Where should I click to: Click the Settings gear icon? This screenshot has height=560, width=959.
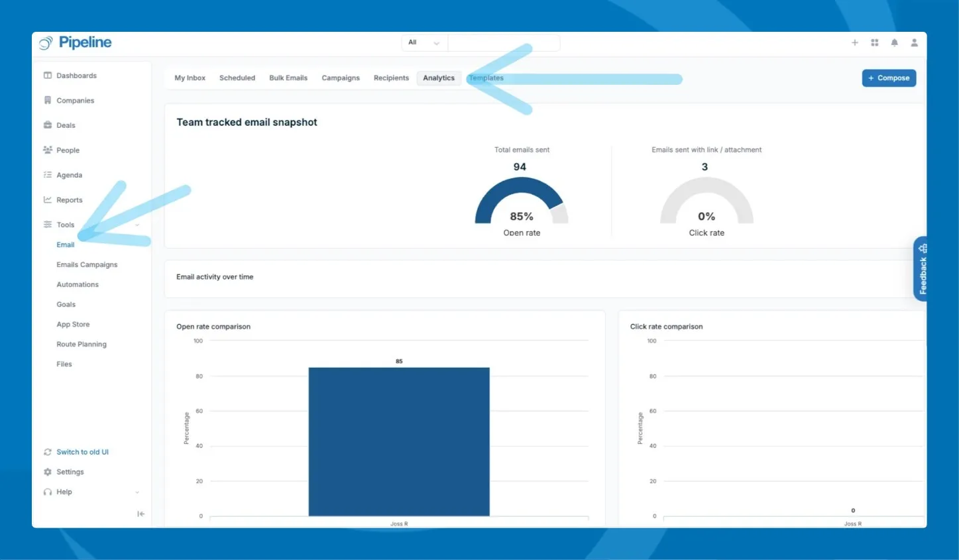point(48,472)
